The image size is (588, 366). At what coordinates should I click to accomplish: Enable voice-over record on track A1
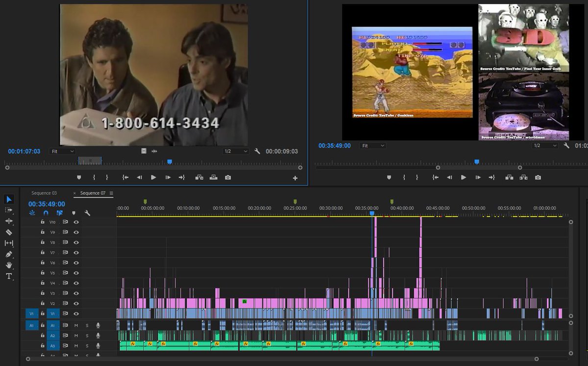click(98, 325)
